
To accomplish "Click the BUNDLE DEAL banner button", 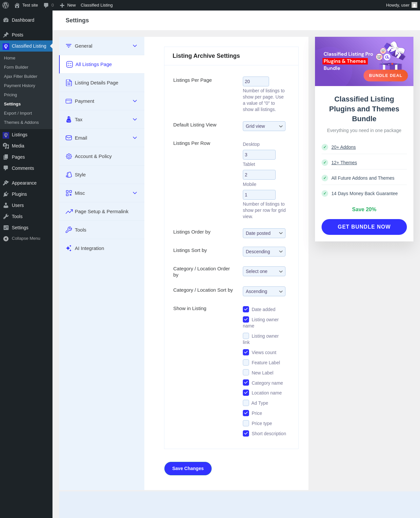I will point(386,76).
